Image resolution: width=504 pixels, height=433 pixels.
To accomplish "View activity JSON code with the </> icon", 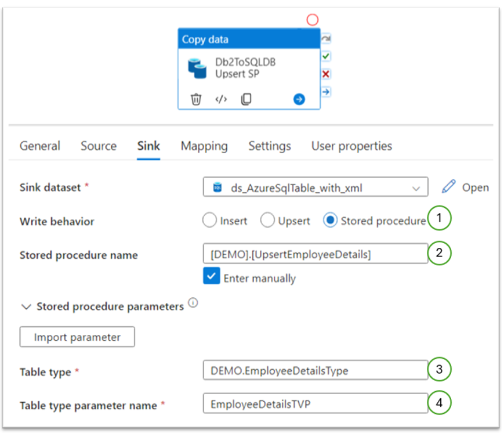I will (x=221, y=99).
